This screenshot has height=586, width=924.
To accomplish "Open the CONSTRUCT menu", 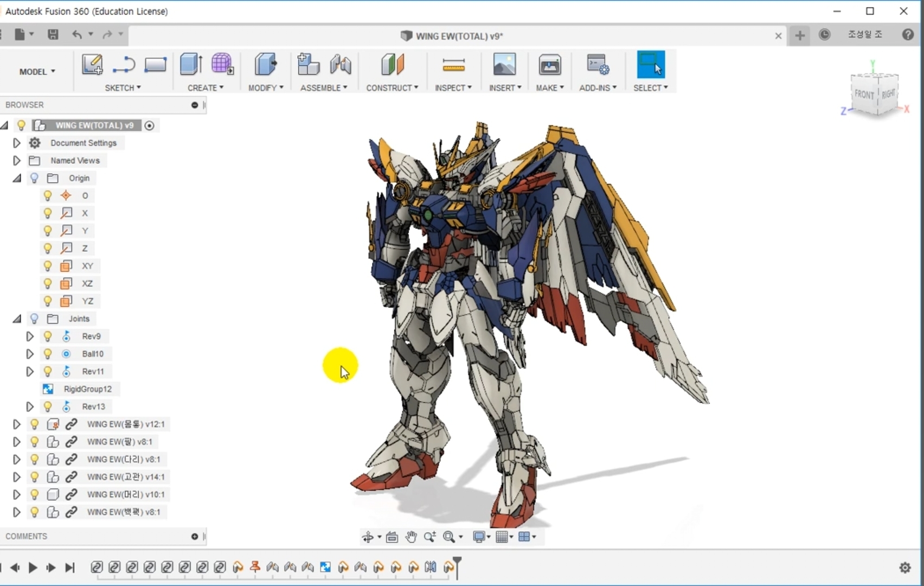I will click(x=392, y=87).
